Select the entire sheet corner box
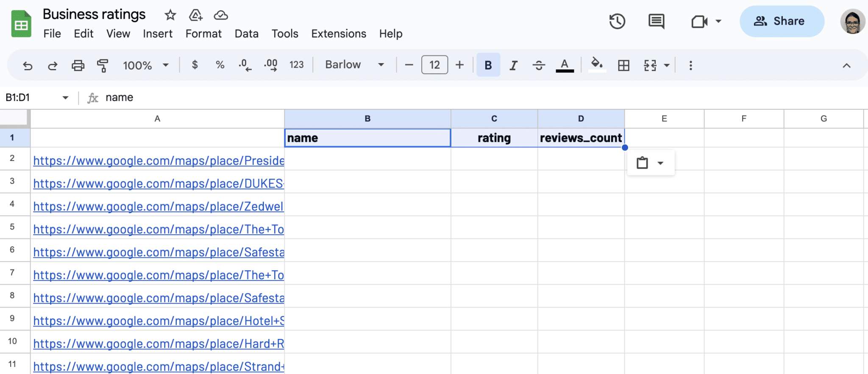Image resolution: width=868 pixels, height=374 pixels. [x=15, y=119]
